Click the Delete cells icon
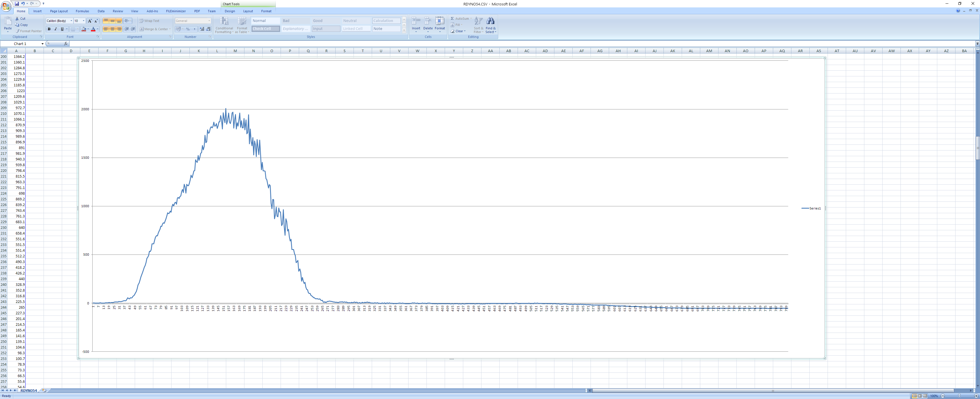Viewport: 980px width, 399px height. [428, 21]
